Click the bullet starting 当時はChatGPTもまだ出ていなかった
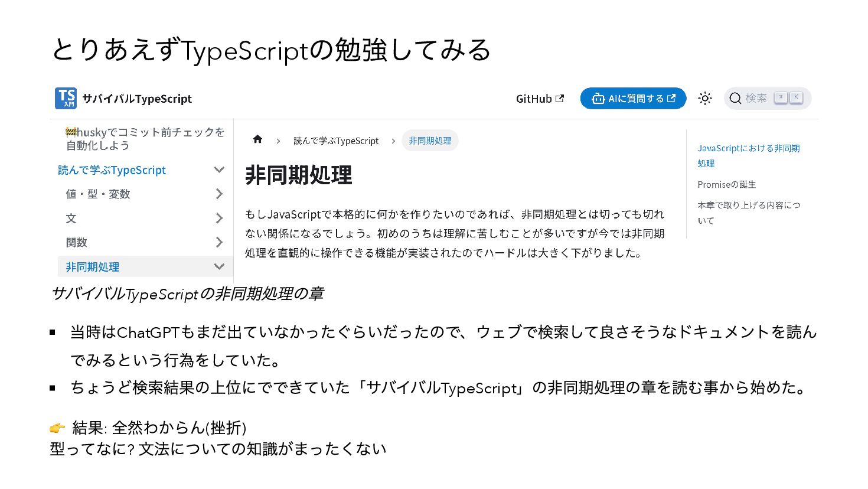 [443, 345]
